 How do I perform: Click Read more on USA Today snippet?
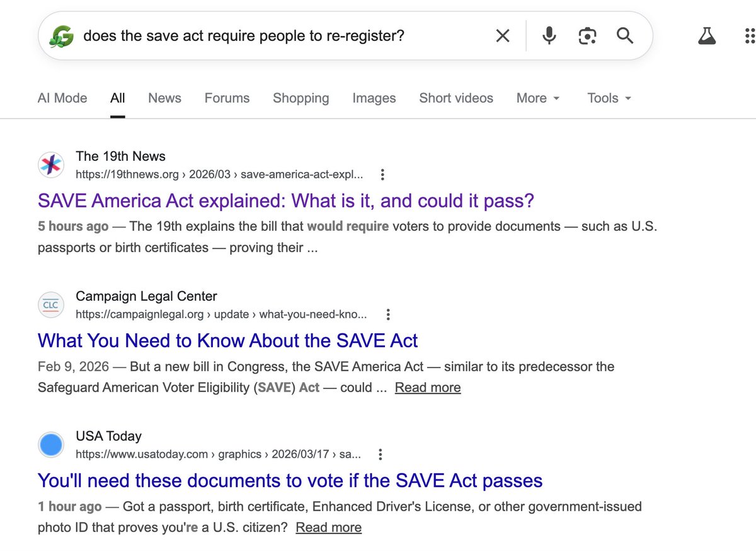(329, 528)
